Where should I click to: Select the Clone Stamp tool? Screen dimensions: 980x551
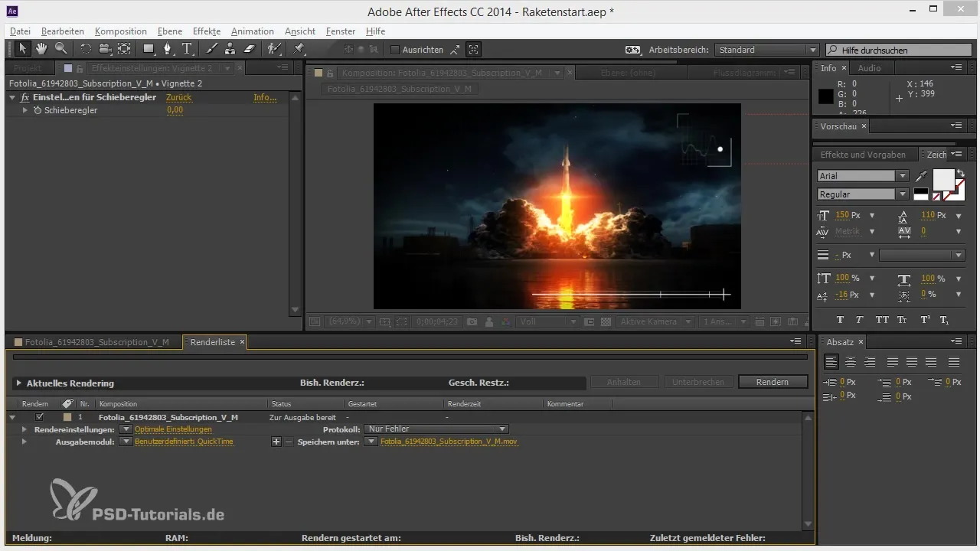230,49
